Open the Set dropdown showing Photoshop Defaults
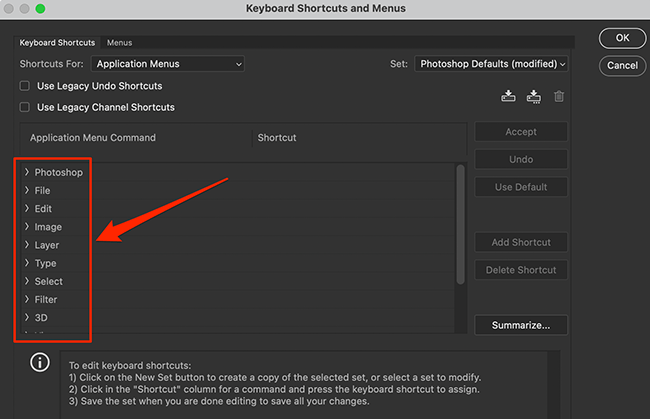 (491, 64)
